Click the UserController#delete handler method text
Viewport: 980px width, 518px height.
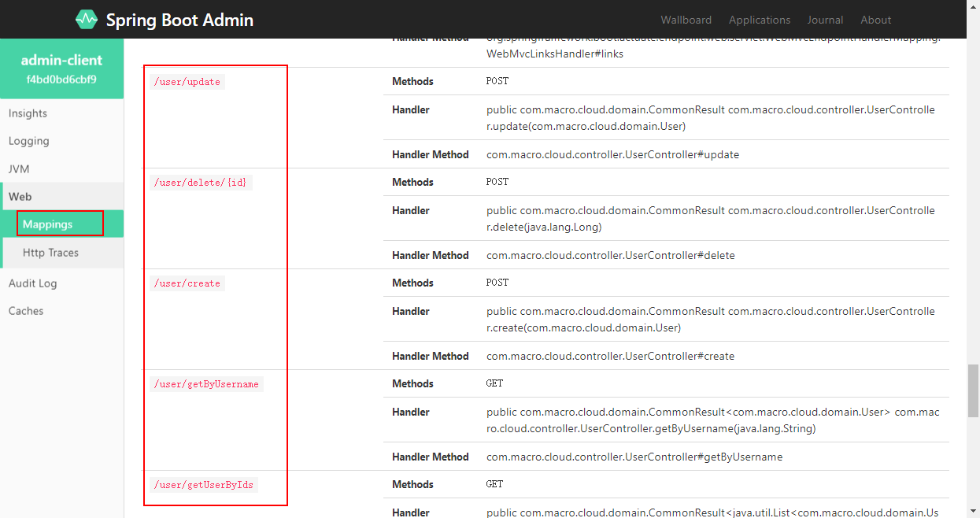tap(610, 255)
